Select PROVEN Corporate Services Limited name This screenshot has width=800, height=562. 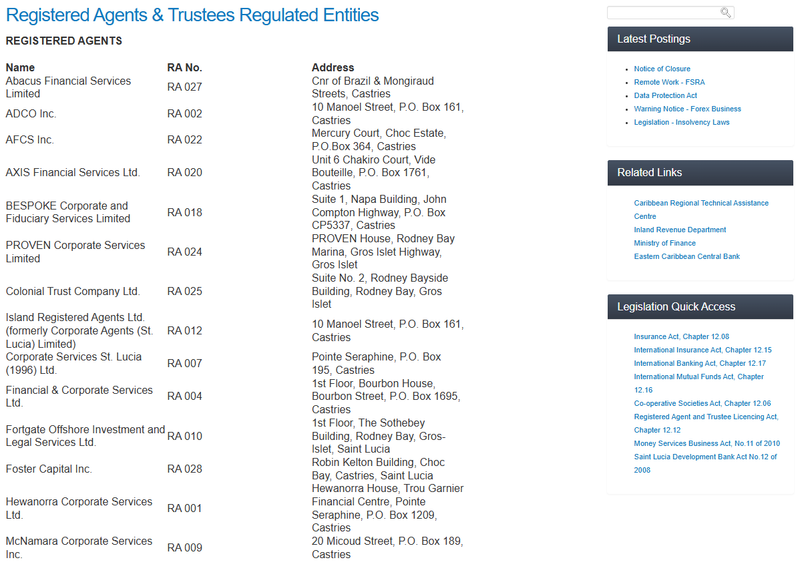(x=75, y=252)
